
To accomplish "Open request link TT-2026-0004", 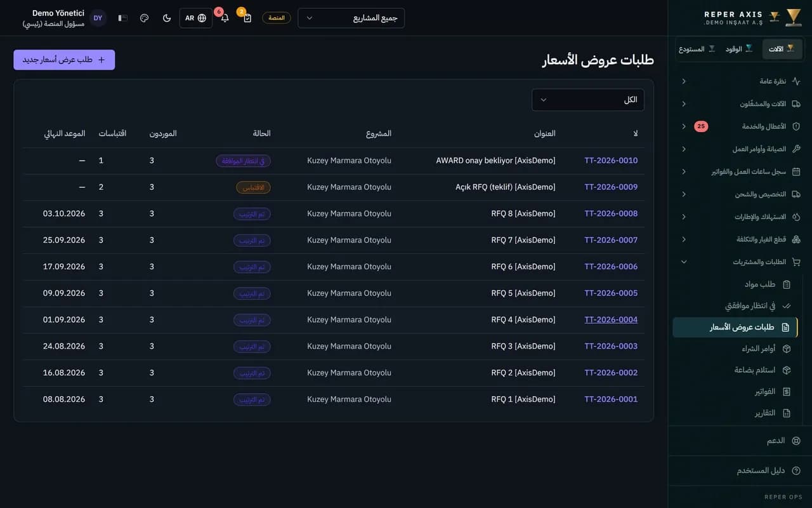I will coord(611,319).
